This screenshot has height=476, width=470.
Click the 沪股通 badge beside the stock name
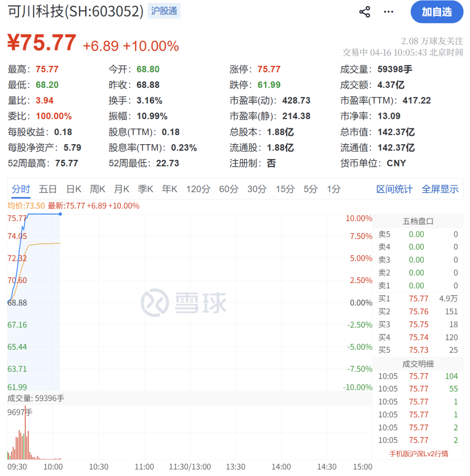[164, 10]
